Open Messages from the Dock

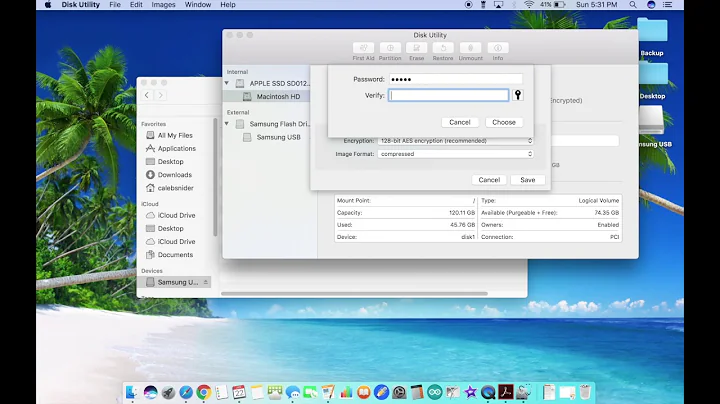pos(292,392)
